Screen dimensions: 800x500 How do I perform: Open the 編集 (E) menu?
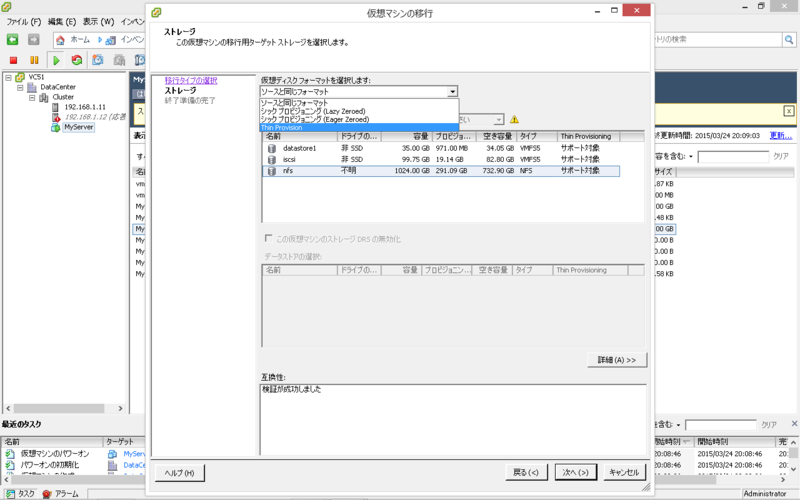click(x=62, y=21)
